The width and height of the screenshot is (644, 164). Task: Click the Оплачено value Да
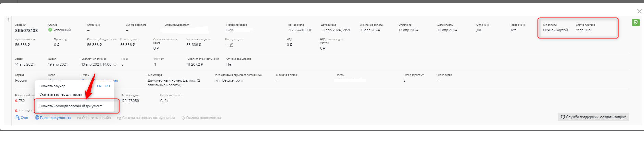pyautogui.click(x=479, y=30)
